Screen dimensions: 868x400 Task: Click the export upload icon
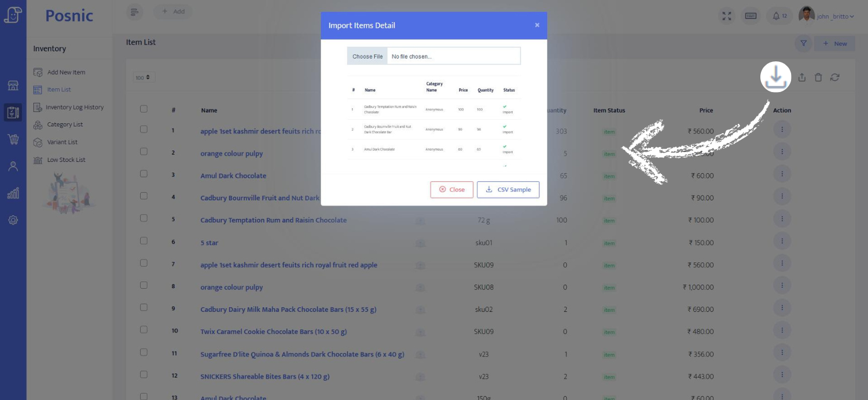(x=801, y=78)
